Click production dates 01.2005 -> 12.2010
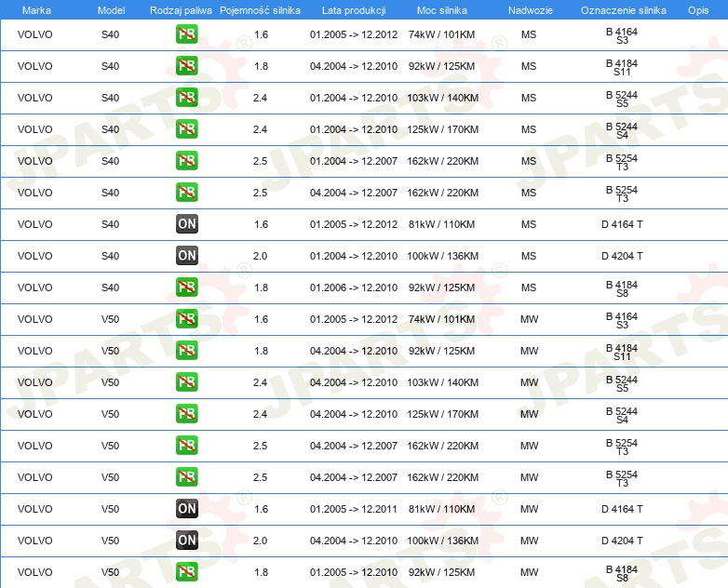This screenshot has width=728, height=588. (354, 572)
